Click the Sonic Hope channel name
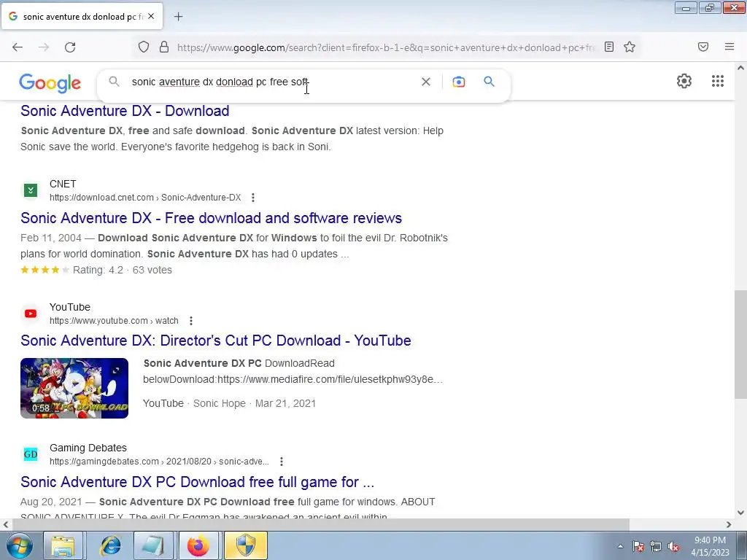747x560 pixels. 219,403
